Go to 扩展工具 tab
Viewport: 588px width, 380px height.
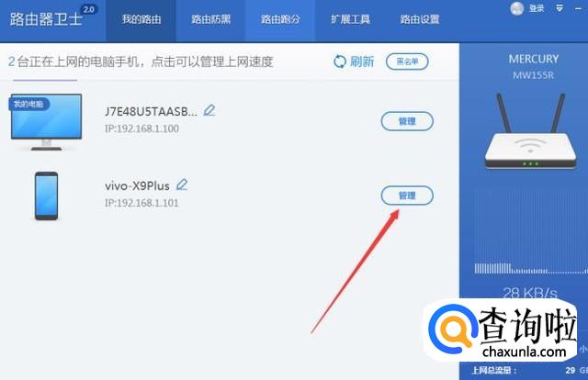pyautogui.click(x=350, y=19)
